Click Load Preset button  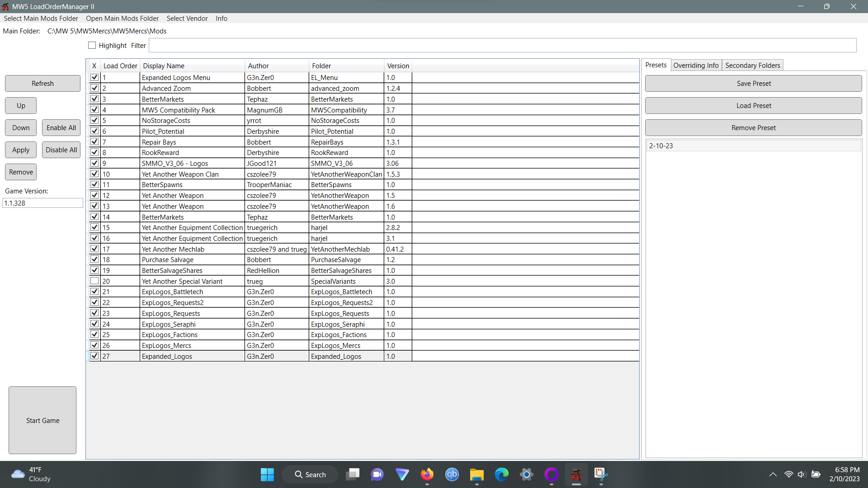tap(753, 106)
